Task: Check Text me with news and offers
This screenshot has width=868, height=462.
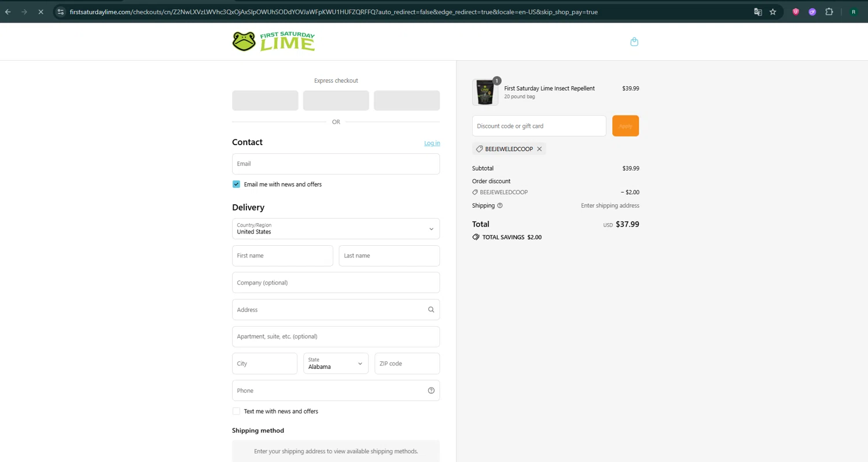Action: coord(236,411)
